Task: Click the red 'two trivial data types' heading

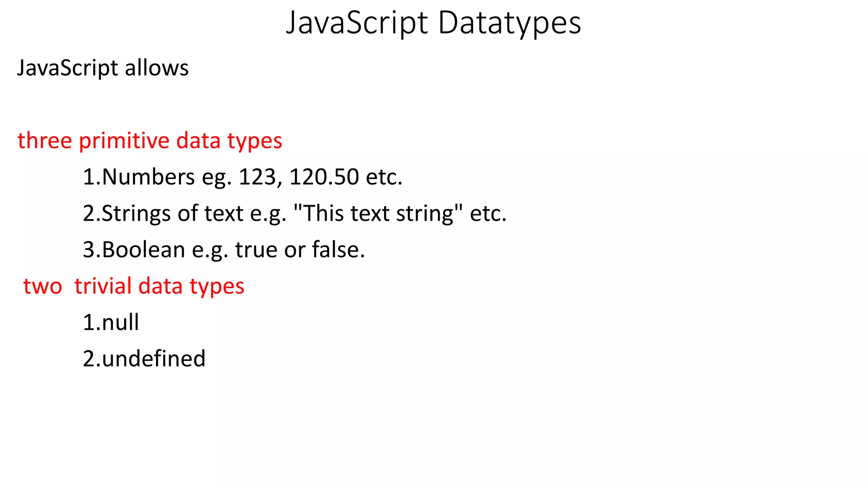Action: [x=134, y=286]
